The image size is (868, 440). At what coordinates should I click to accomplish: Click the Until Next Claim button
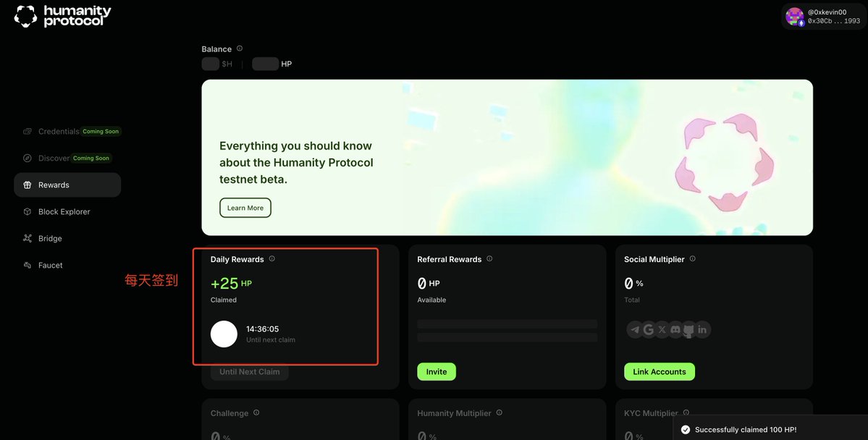pyautogui.click(x=249, y=372)
